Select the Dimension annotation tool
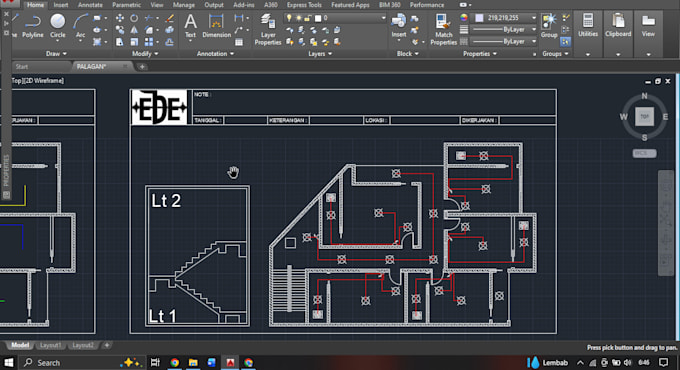The image size is (680, 370). tap(216, 26)
